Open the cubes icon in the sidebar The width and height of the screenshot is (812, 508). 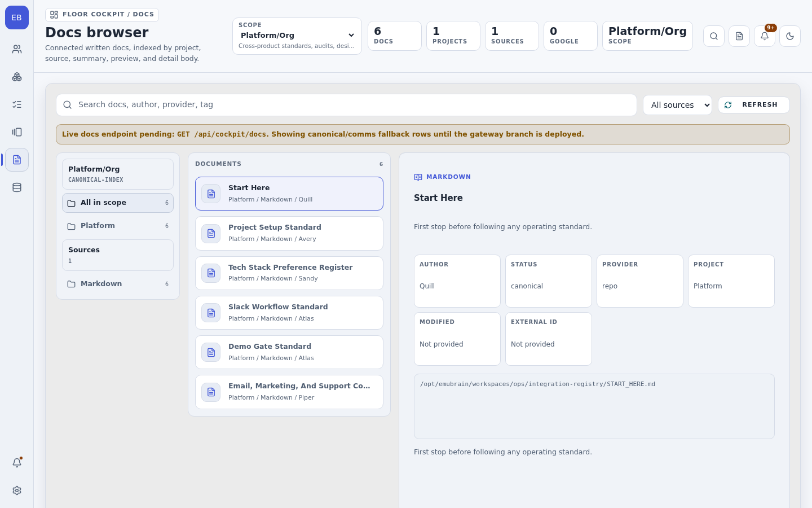coord(17,77)
